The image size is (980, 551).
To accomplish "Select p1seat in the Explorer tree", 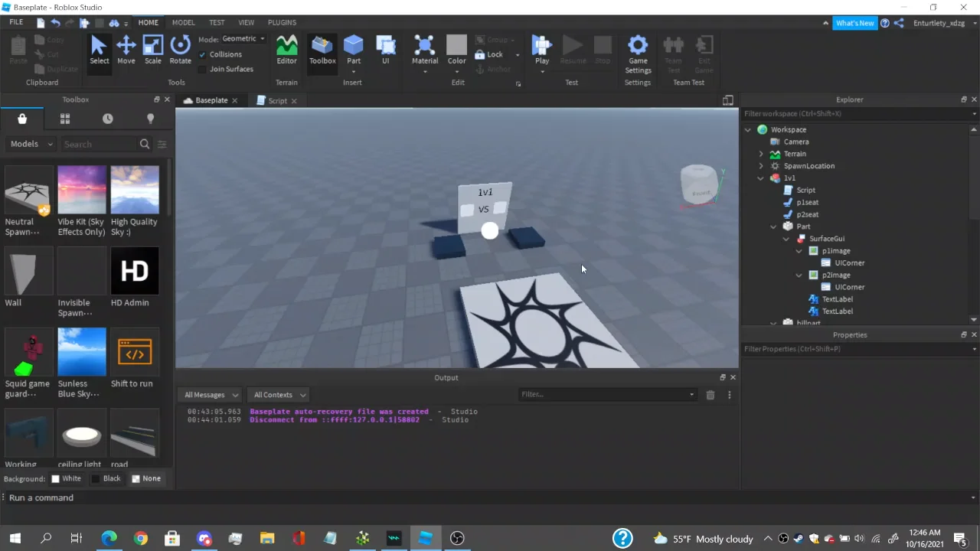I will (x=807, y=203).
